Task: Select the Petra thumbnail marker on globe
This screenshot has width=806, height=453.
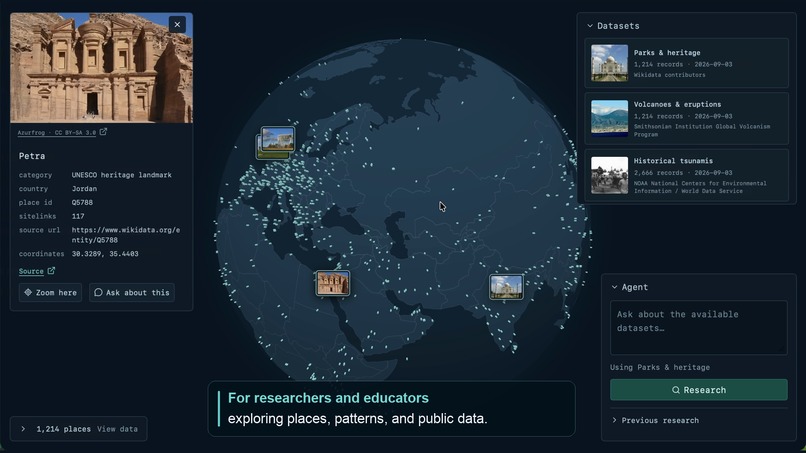Action: 333,283
